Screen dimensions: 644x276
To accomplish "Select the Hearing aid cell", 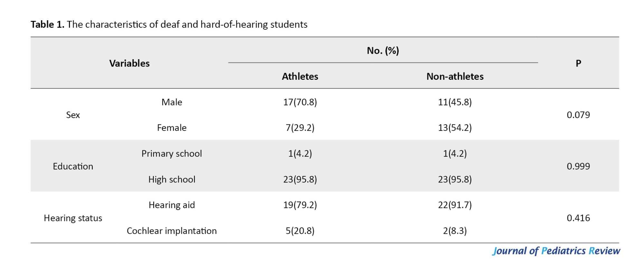I will click(172, 205).
